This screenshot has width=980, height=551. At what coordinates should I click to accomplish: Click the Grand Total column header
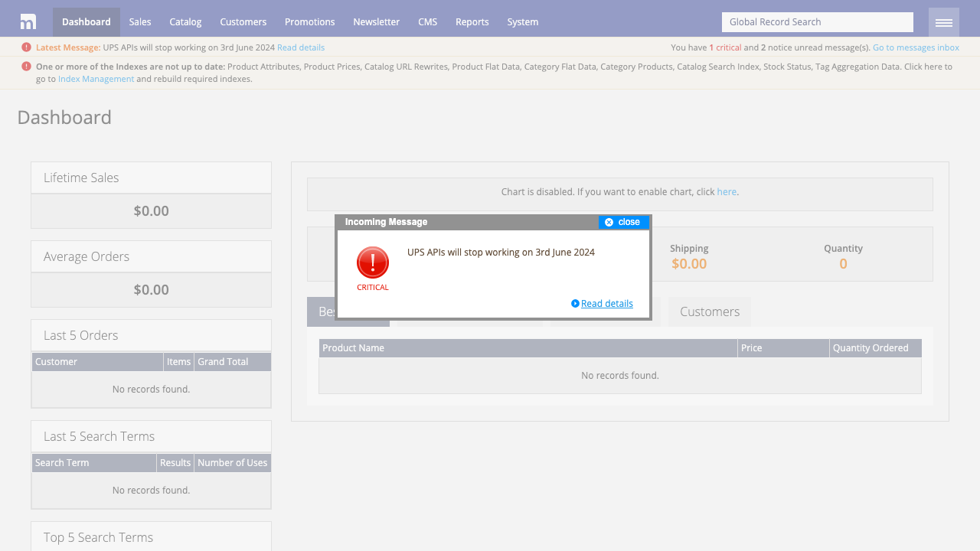pos(233,362)
